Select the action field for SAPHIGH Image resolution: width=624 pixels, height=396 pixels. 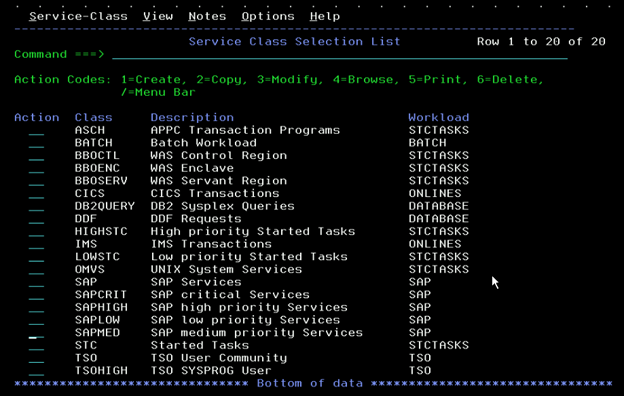click(x=36, y=307)
